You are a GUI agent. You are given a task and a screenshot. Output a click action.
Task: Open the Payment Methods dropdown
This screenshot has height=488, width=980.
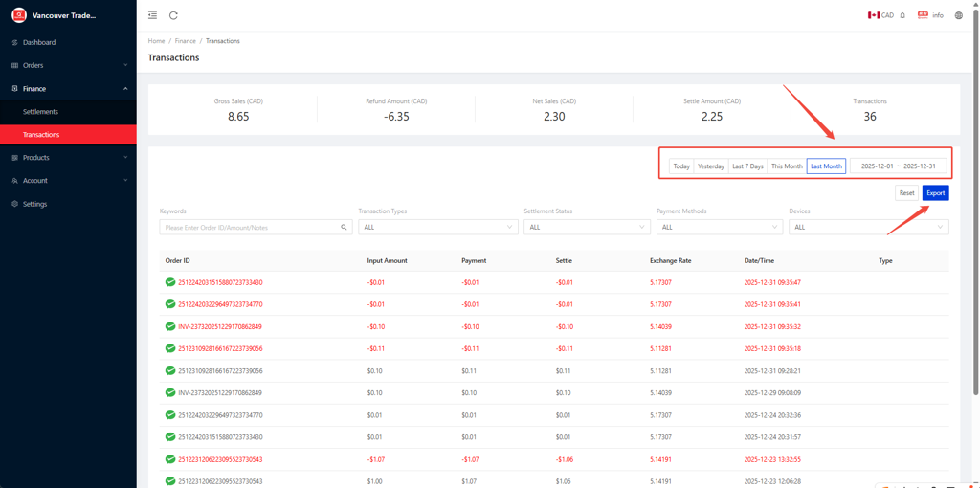coord(719,228)
